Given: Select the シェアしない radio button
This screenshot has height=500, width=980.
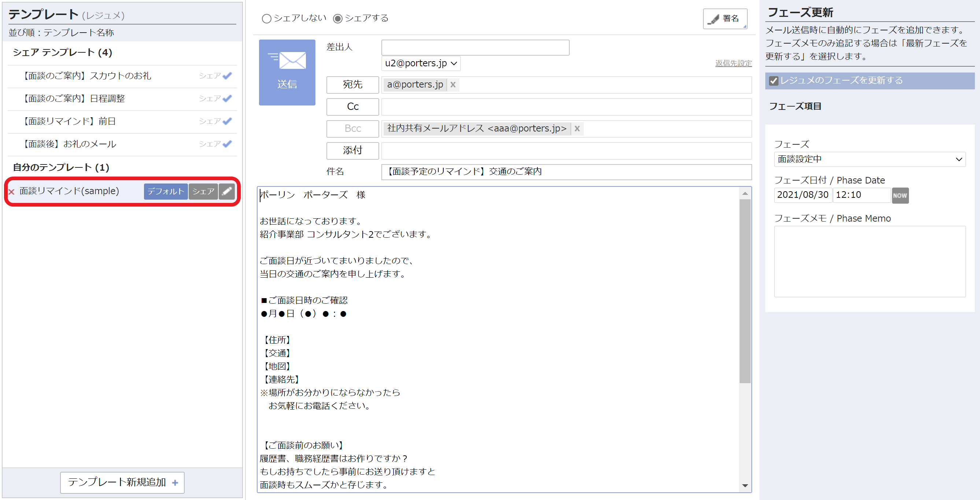Looking at the screenshot, I should [266, 18].
